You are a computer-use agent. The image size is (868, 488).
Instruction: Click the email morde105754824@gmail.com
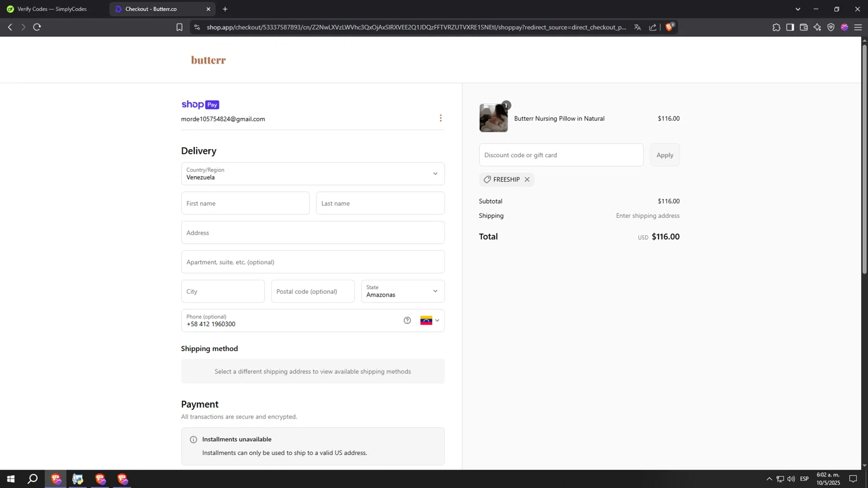[x=223, y=119]
